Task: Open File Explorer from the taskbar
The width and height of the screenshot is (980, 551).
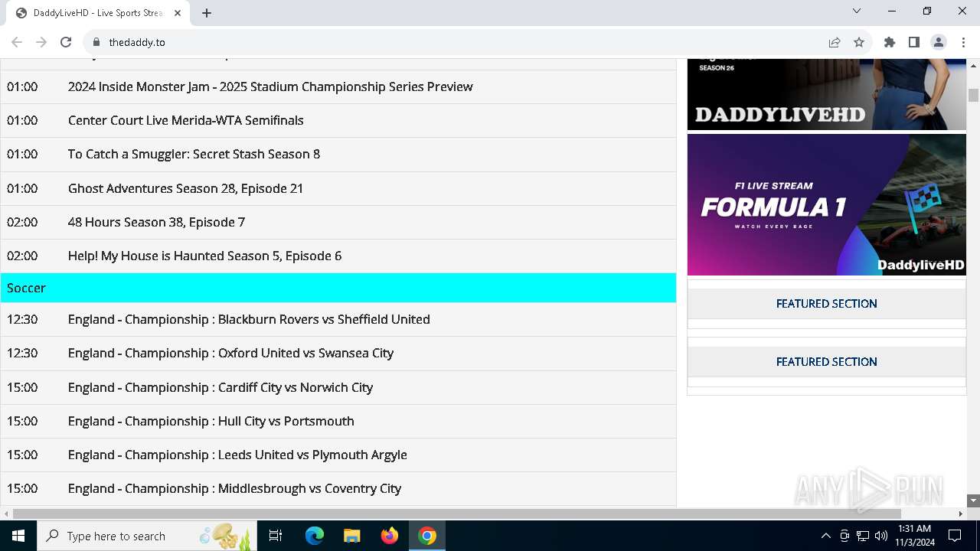Action: [x=352, y=536]
